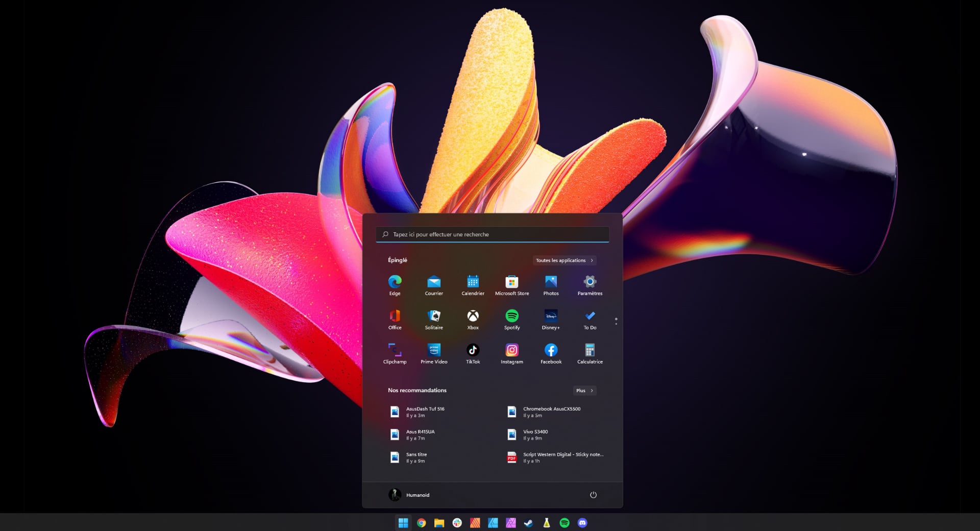This screenshot has height=531, width=980.
Task: Expand Toutes les applications list
Action: pos(564,260)
